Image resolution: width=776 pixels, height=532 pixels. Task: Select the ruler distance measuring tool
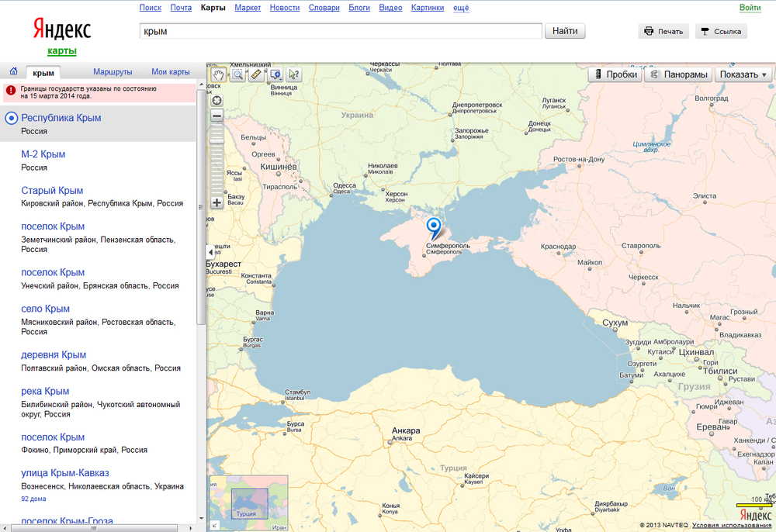(x=256, y=74)
